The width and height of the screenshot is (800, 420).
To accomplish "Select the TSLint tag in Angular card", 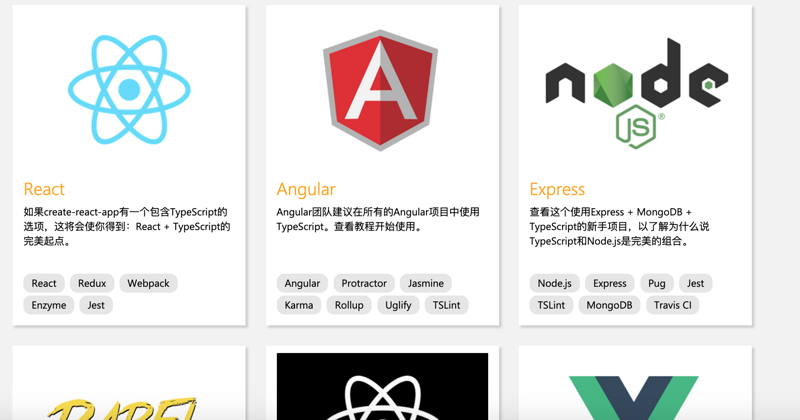I will tap(446, 305).
